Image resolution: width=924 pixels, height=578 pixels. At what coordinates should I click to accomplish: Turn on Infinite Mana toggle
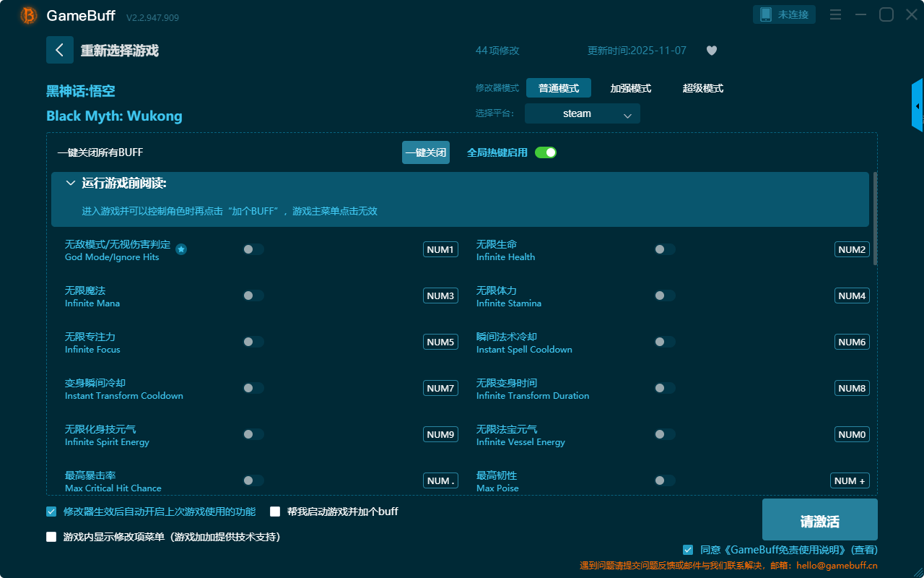tap(253, 296)
